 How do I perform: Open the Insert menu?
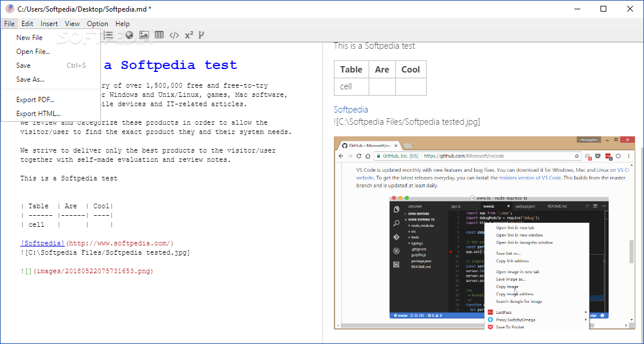click(49, 24)
